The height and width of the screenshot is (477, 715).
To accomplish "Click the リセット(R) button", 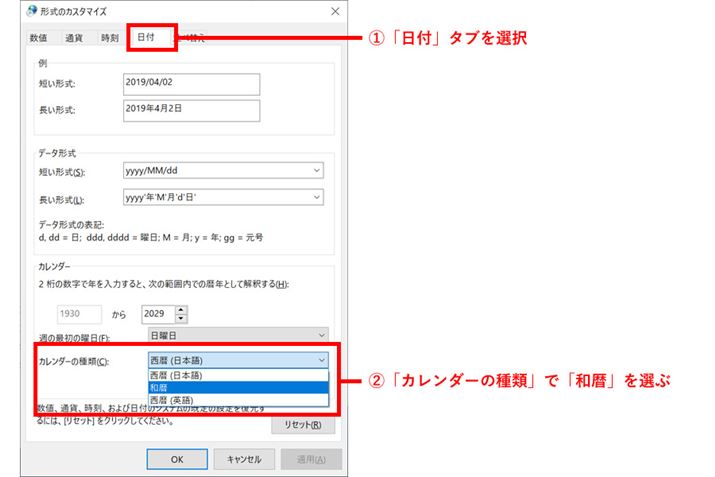I will pos(303,425).
